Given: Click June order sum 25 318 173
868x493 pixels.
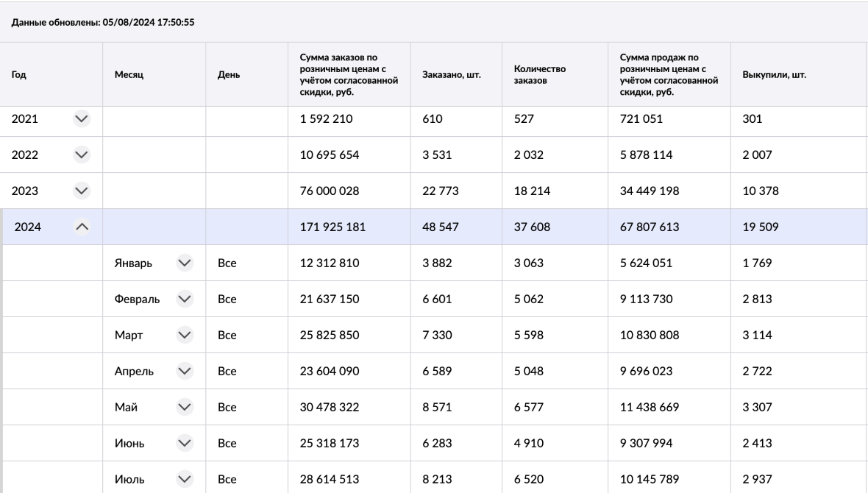Looking at the screenshot, I should tap(349, 442).
